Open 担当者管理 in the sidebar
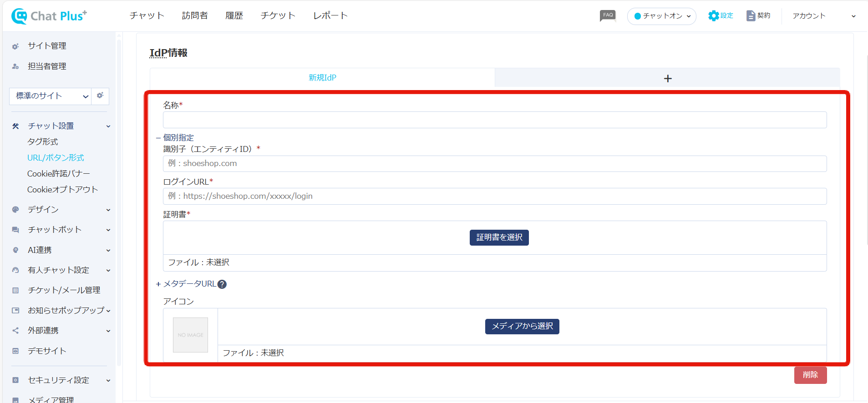The image size is (868, 403). point(47,66)
